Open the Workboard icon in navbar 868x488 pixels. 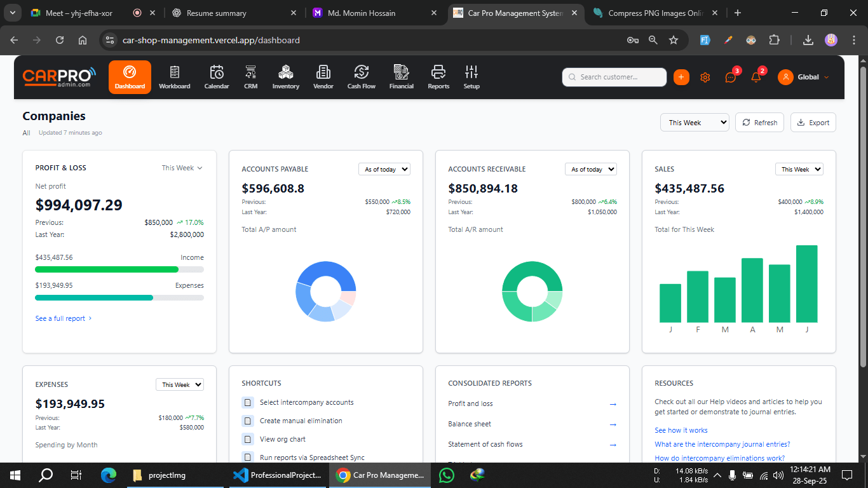click(x=174, y=77)
